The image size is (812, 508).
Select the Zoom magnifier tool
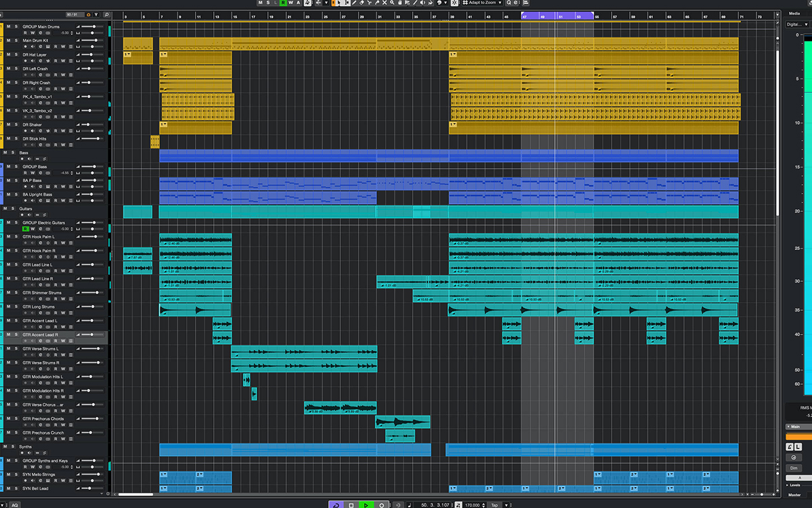(392, 3)
